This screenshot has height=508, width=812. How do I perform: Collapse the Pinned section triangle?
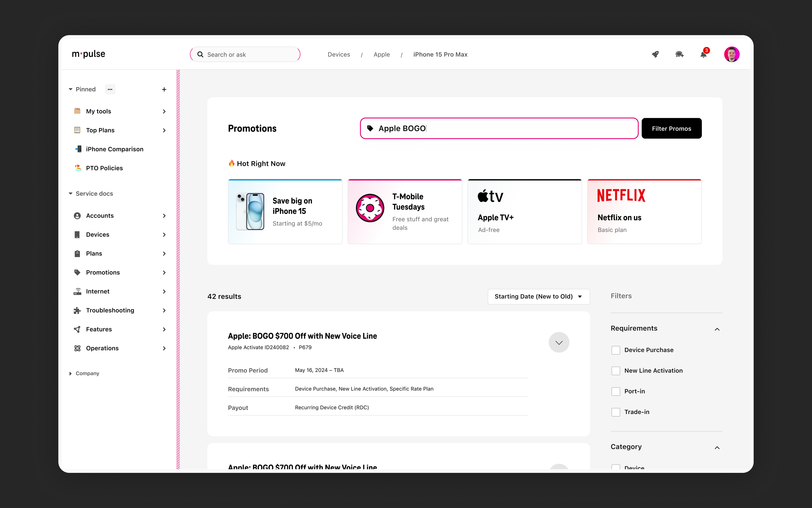[70, 89]
